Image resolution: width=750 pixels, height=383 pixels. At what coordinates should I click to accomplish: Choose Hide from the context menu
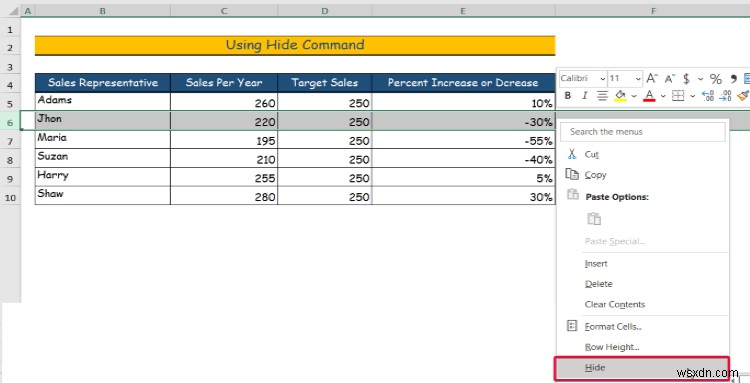tap(642, 368)
